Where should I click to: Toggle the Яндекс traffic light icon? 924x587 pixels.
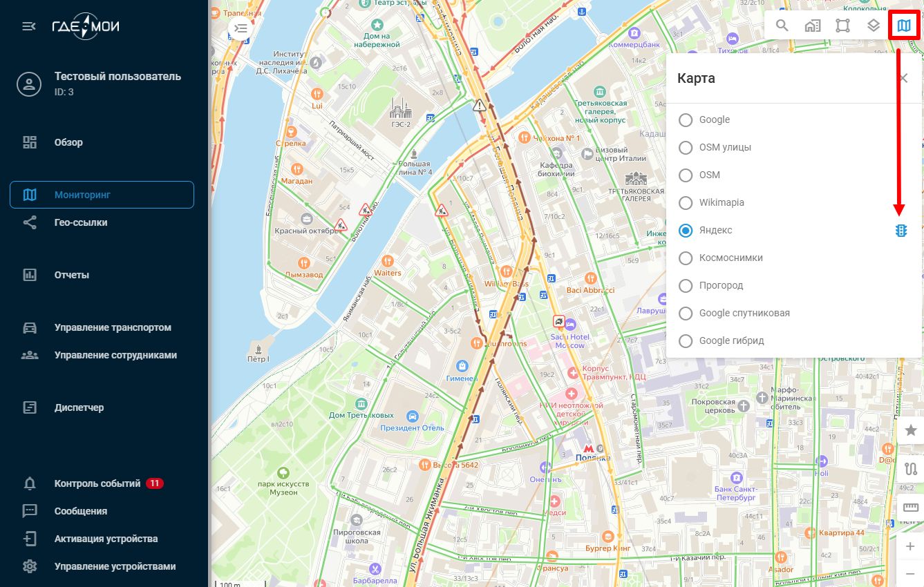point(901,231)
